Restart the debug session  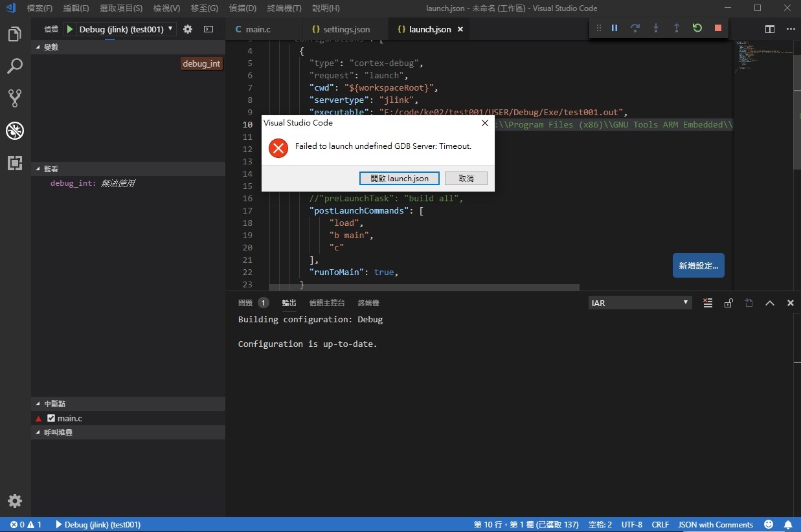[x=697, y=28]
